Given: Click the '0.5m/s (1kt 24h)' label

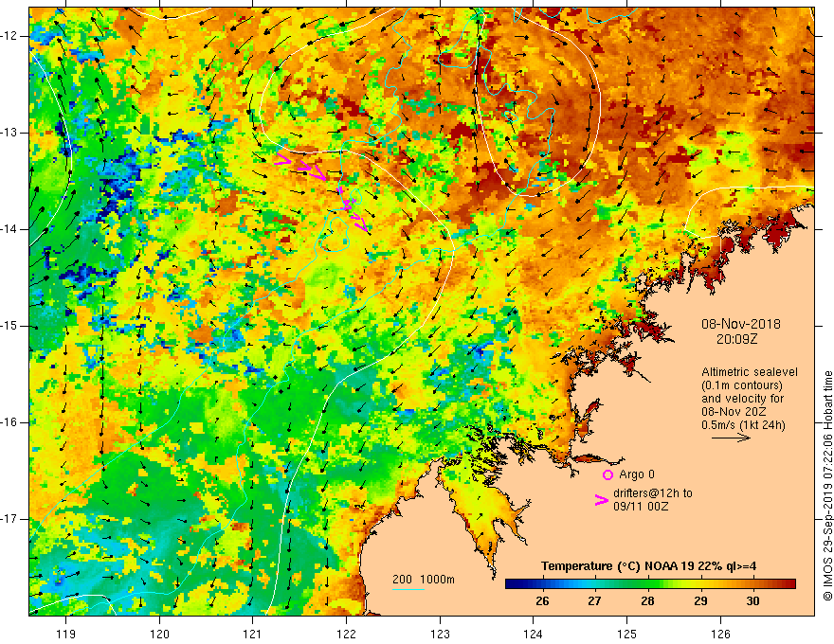Looking at the screenshot, I should (x=743, y=425).
